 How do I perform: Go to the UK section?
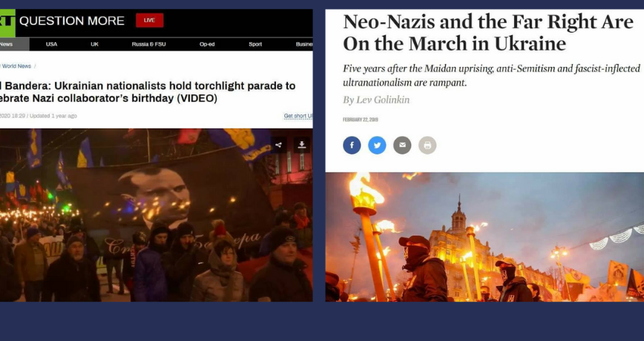[x=94, y=44]
